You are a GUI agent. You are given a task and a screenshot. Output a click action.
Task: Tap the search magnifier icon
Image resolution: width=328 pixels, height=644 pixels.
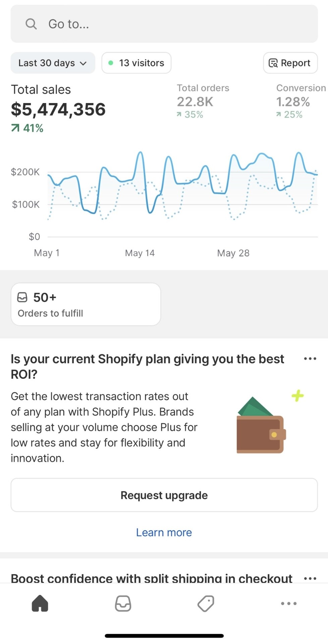click(x=31, y=24)
